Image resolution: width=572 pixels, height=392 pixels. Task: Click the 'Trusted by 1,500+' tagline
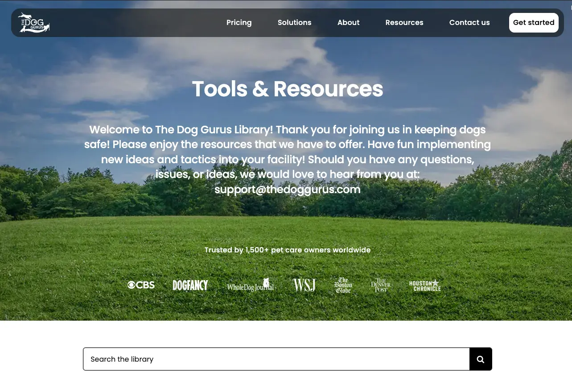287,250
